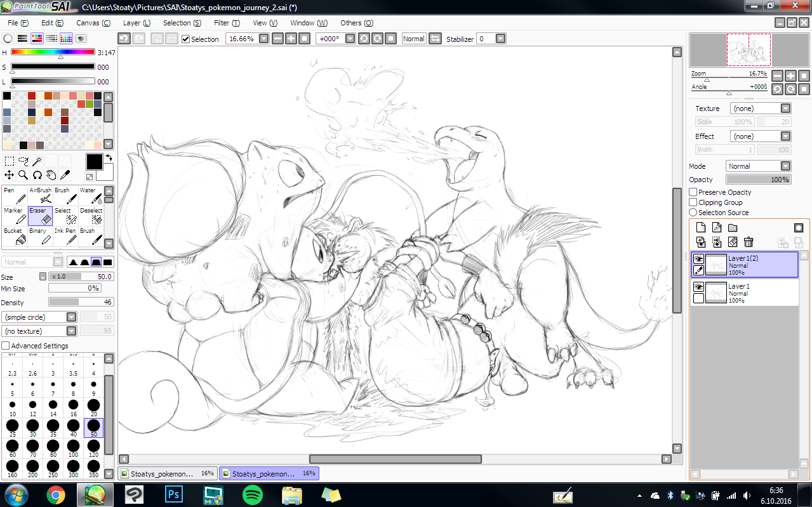Create a new linework layer
Screen dimensions: 812x507
(717, 228)
